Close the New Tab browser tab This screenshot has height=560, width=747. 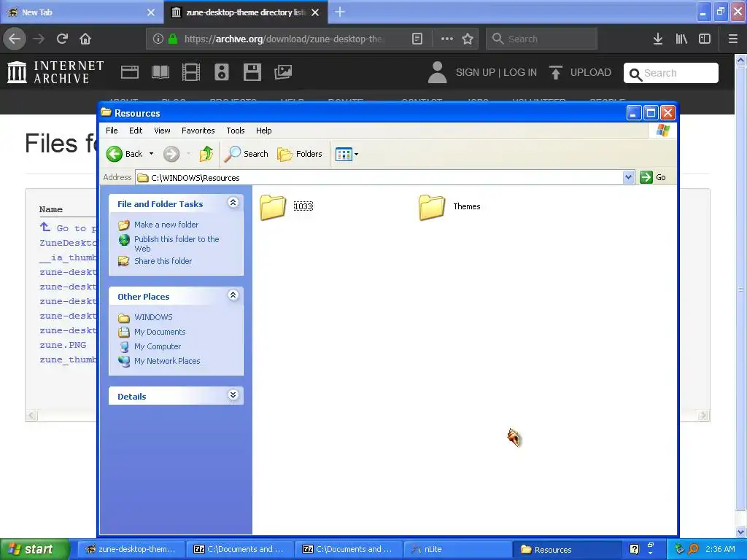[150, 12]
